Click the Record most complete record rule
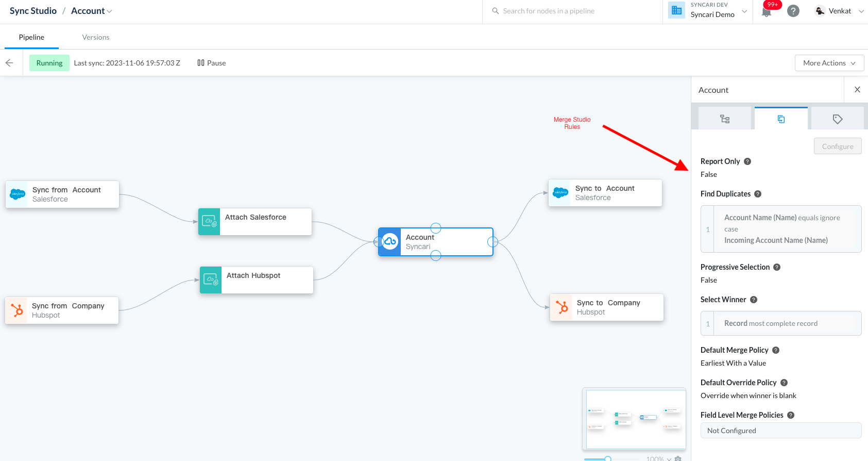Viewport: 868px width, 461px height. pos(781,323)
